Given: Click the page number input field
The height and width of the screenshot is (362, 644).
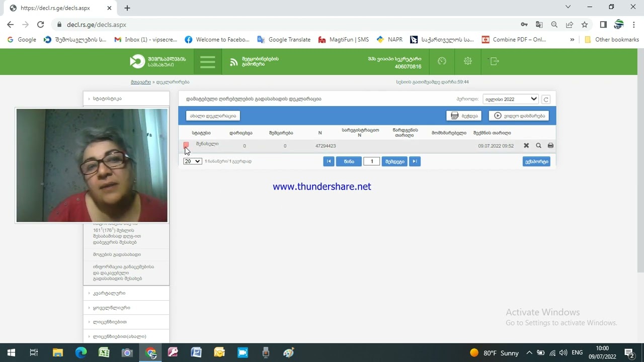Looking at the screenshot, I should click(x=372, y=161).
